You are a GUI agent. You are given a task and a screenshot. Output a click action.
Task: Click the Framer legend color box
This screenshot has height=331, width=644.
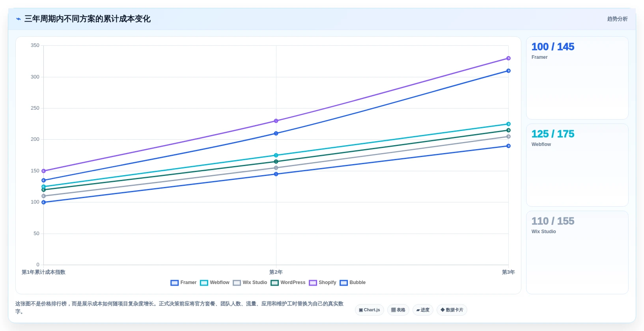pos(174,282)
